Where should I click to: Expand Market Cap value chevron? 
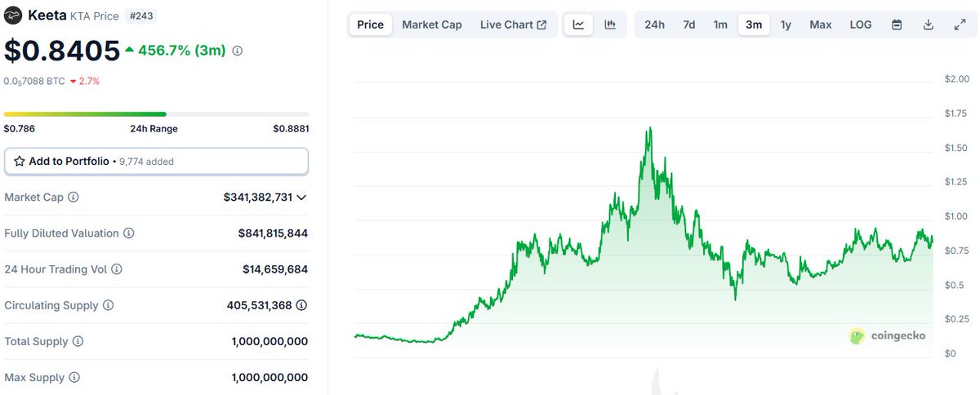pos(302,197)
